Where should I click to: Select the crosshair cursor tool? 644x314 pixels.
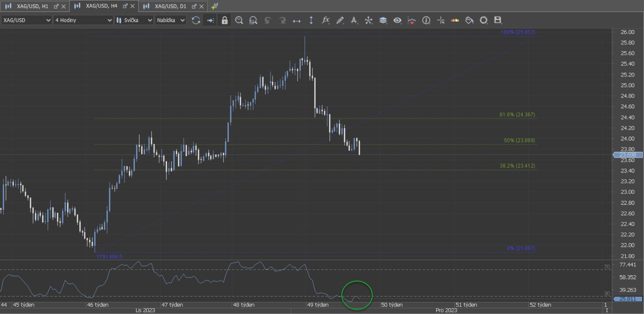(x=441, y=20)
